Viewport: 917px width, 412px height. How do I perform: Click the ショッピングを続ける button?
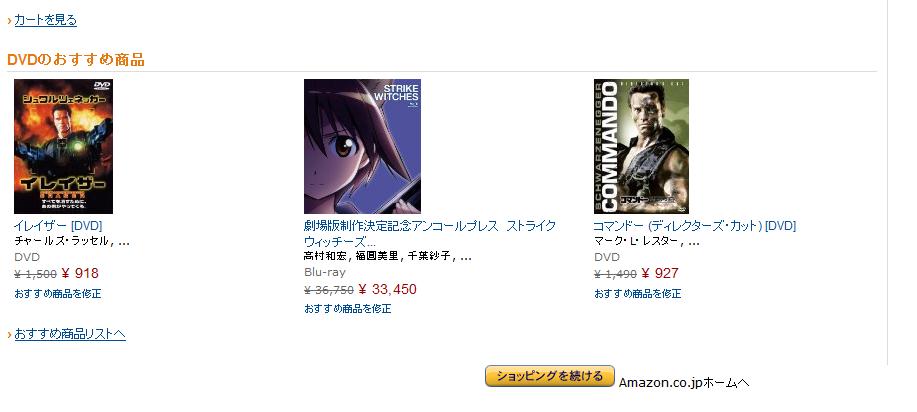tap(550, 376)
